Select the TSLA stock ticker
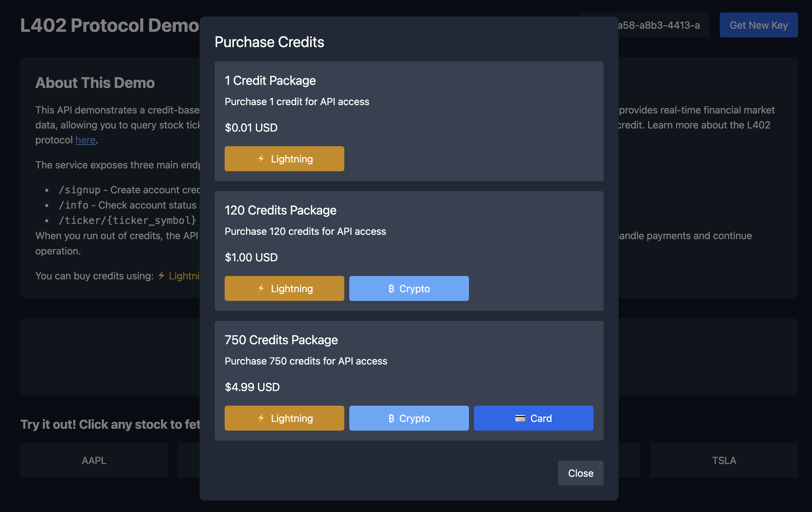Viewport: 812px width, 512px height. (724, 460)
